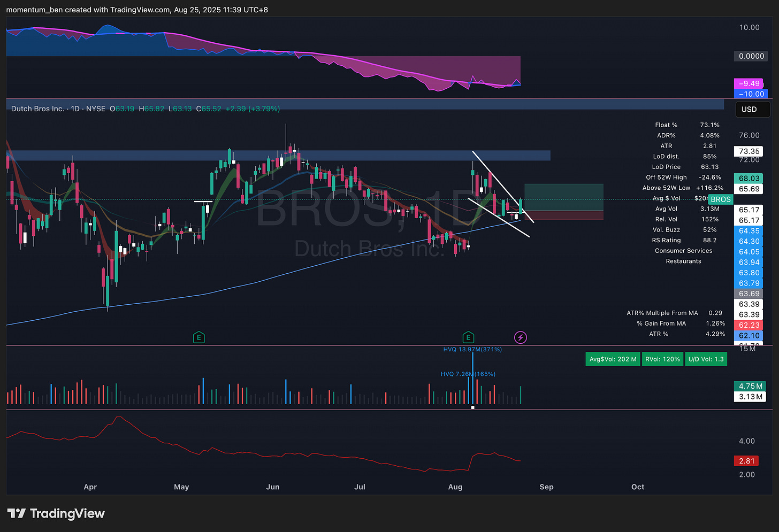The image size is (779, 532).
Task: Click the ADR% 4.08% value
Action: point(709,135)
